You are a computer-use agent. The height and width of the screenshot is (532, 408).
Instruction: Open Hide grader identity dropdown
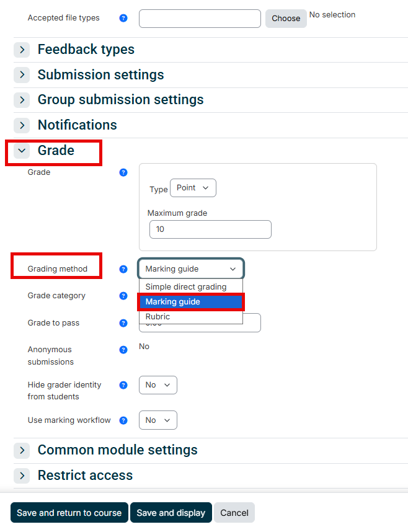coord(158,385)
